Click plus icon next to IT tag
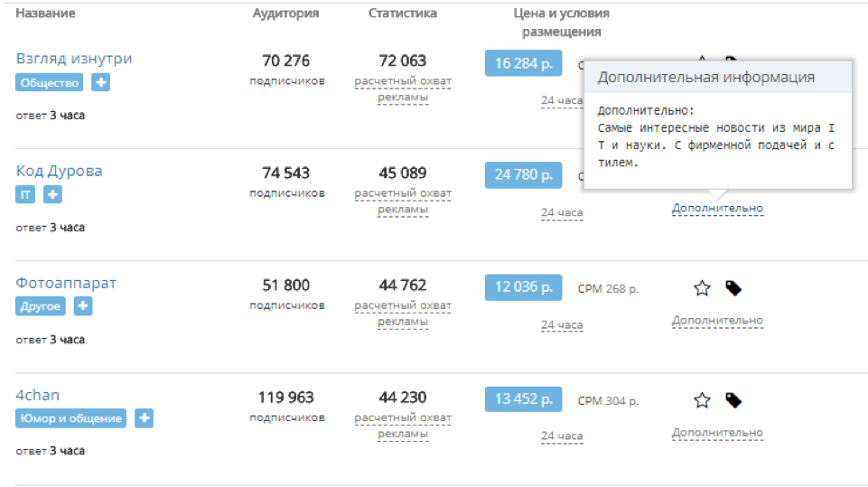Screen dimensions: 868x487 click(x=52, y=194)
